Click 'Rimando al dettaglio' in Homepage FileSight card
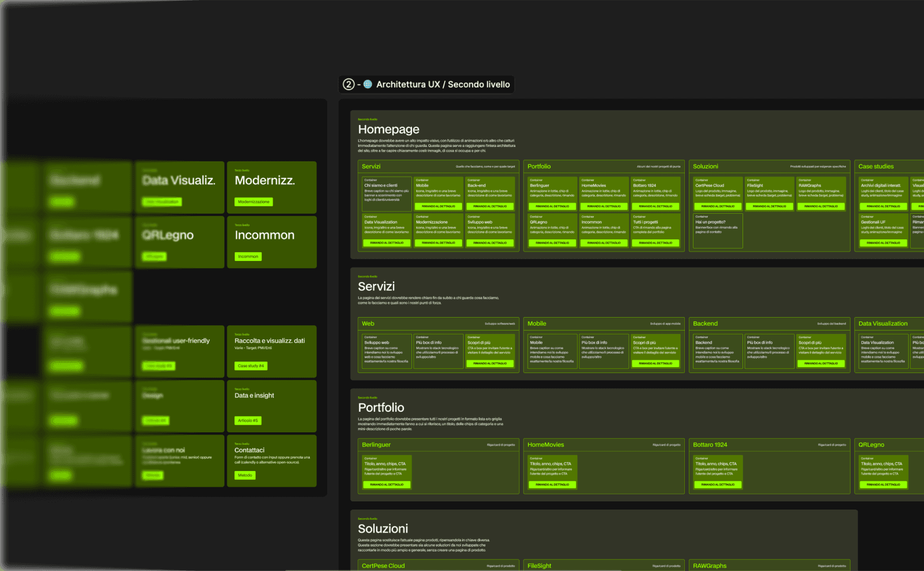 [x=770, y=207]
